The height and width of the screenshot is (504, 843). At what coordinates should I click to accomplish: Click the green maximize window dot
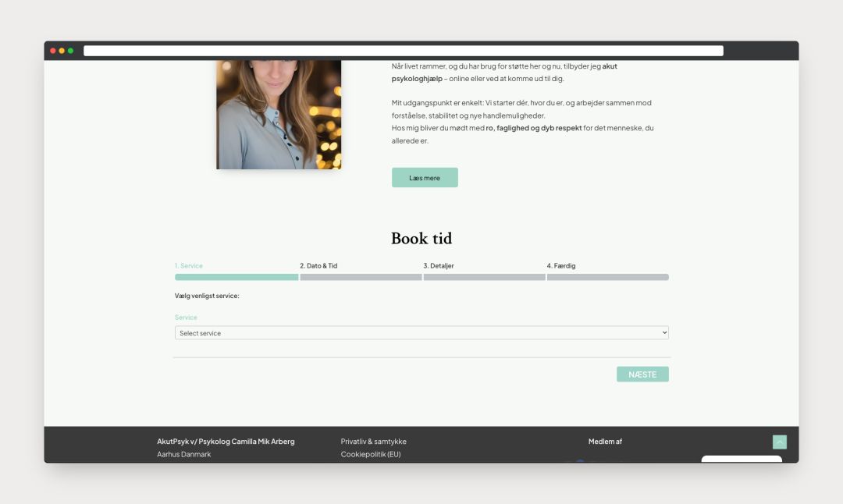[x=70, y=51]
